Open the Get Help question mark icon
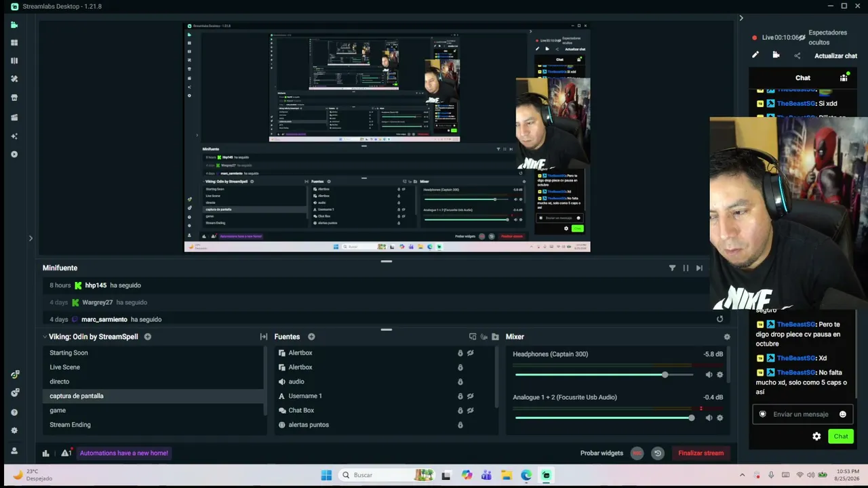Screen dimensions: 868x488 (14, 412)
